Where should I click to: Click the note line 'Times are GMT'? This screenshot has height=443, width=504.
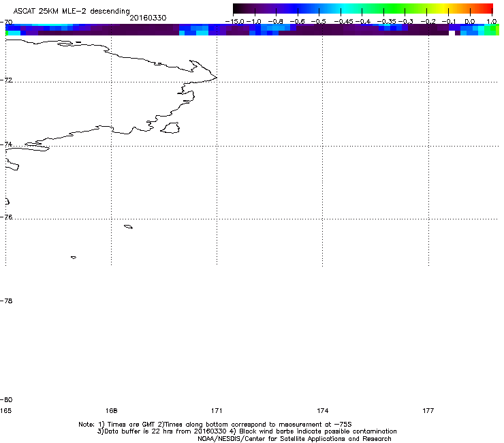click(x=215, y=425)
